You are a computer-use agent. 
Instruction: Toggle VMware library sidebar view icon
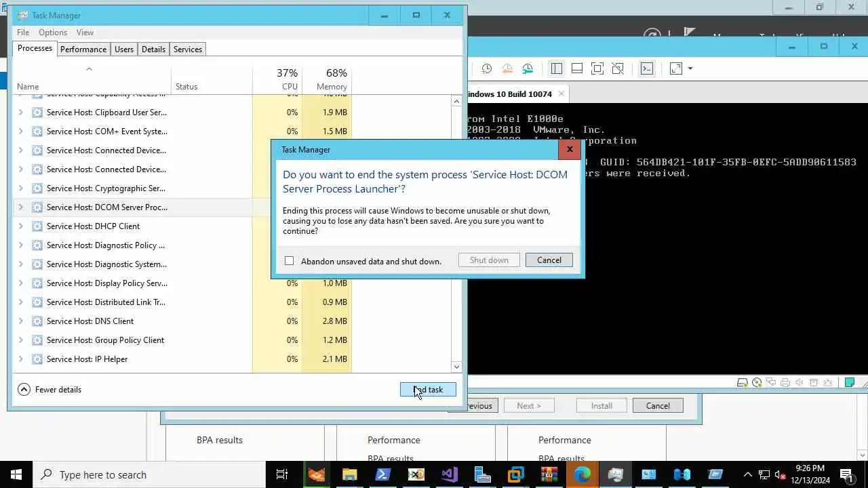556,68
